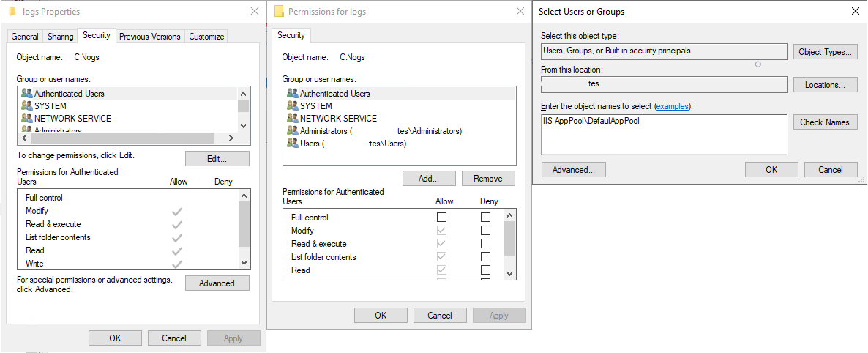
Task: Click Advanced button in logs Properties
Action: tap(217, 283)
